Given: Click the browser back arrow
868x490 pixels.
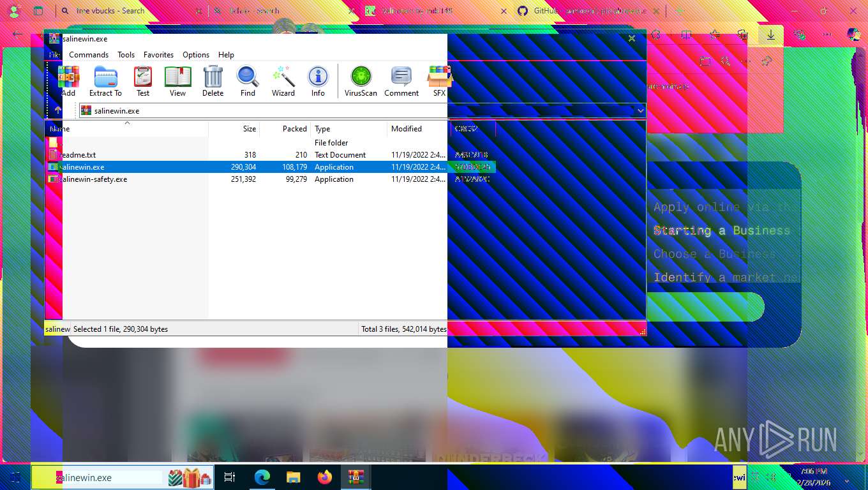Looking at the screenshot, I should [x=17, y=35].
